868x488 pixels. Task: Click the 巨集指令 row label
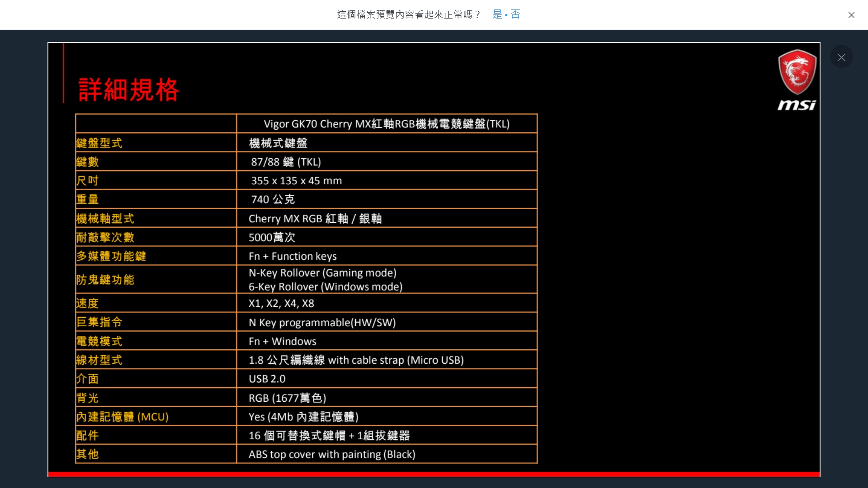click(x=99, y=322)
